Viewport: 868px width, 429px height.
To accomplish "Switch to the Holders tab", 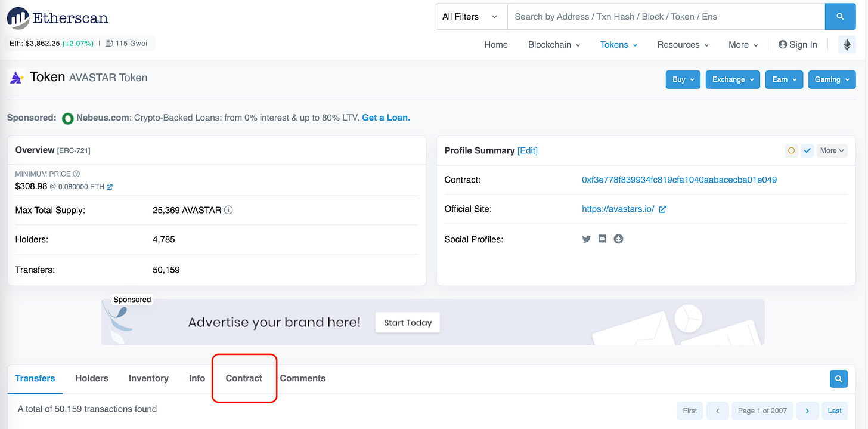I will (x=92, y=378).
